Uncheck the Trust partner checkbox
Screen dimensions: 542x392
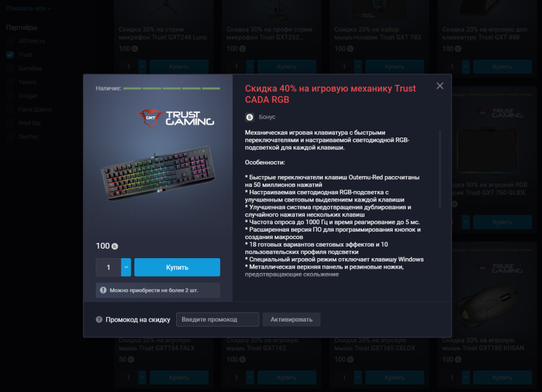click(10, 54)
